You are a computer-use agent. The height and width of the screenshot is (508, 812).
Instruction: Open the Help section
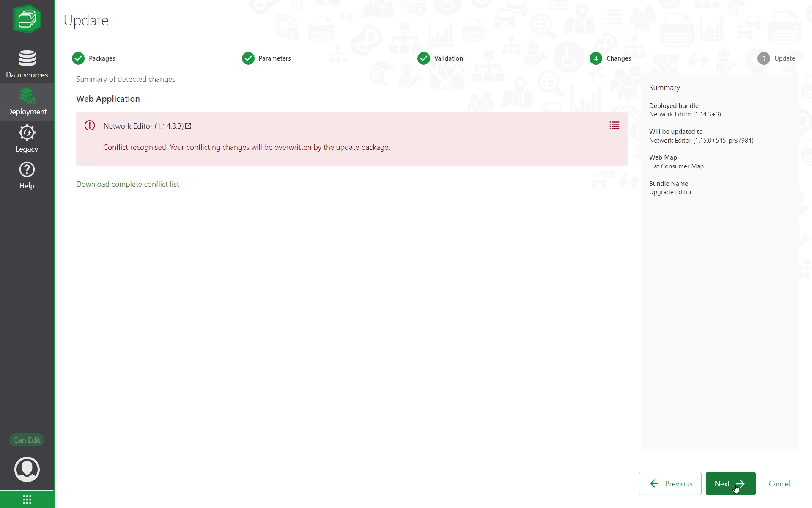click(x=27, y=176)
